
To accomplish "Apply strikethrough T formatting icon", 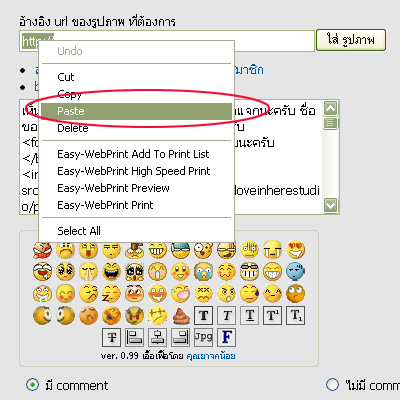I will pos(112,338).
